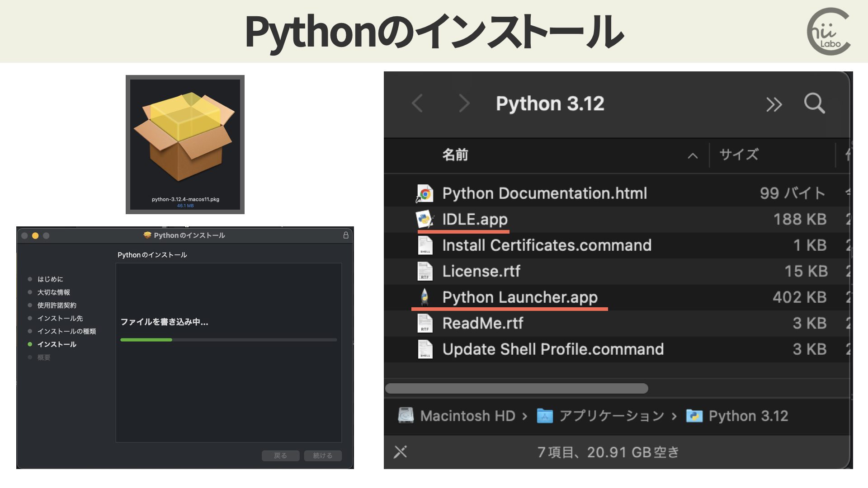The width and height of the screenshot is (868, 488).
Task: Select Python Launcher.app rocket icon
Action: (425, 297)
